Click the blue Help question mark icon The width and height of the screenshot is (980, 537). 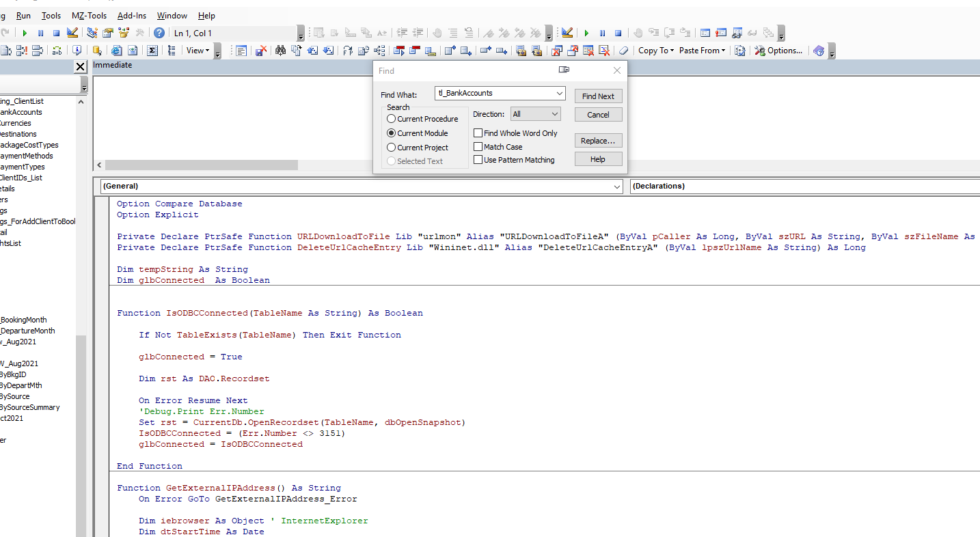tap(159, 33)
